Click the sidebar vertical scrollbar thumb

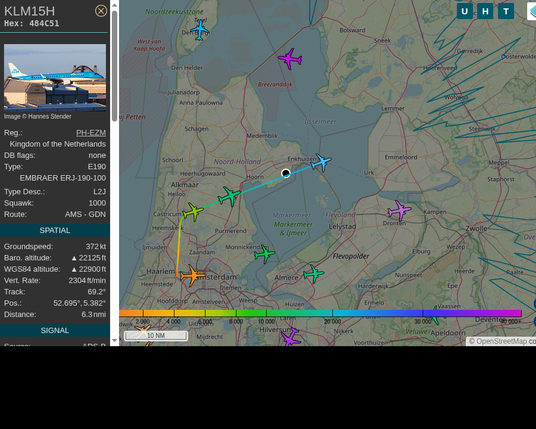point(115,66)
